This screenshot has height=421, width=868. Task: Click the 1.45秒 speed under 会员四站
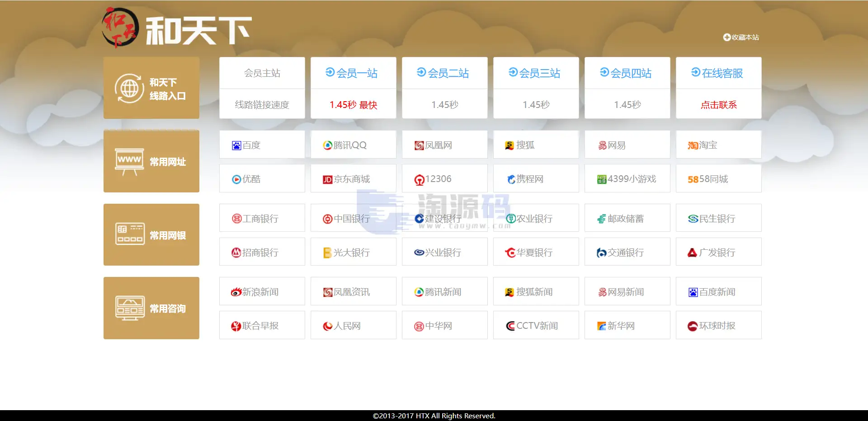point(627,105)
